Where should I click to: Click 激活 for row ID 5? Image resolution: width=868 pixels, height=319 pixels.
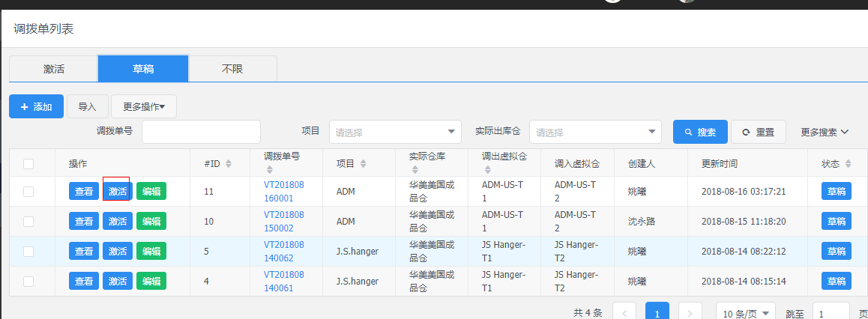[x=118, y=251]
